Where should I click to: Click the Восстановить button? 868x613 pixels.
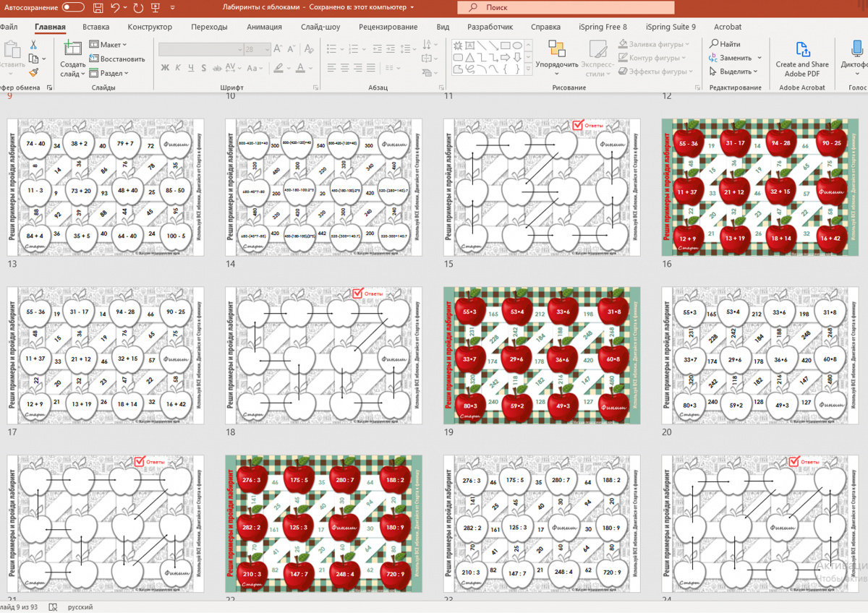[x=117, y=59]
